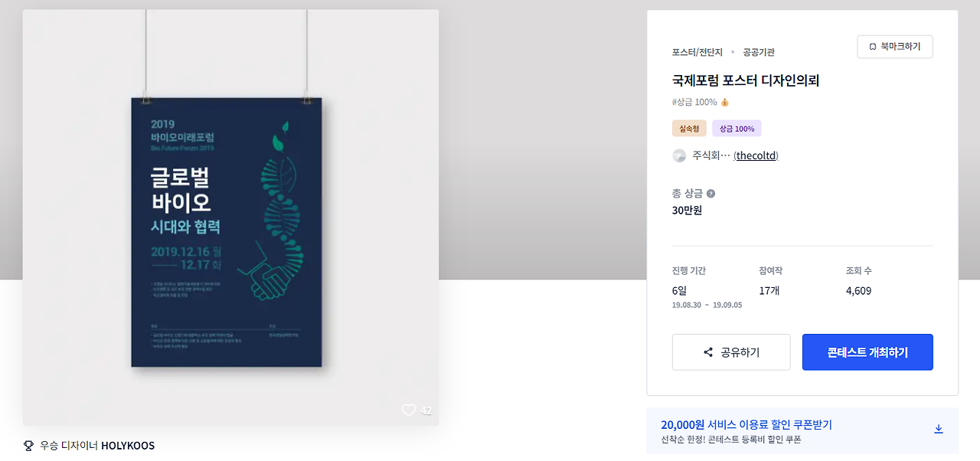The image size is (980, 461).
Task: Select the 포스터/전단지 category
Action: point(697,52)
